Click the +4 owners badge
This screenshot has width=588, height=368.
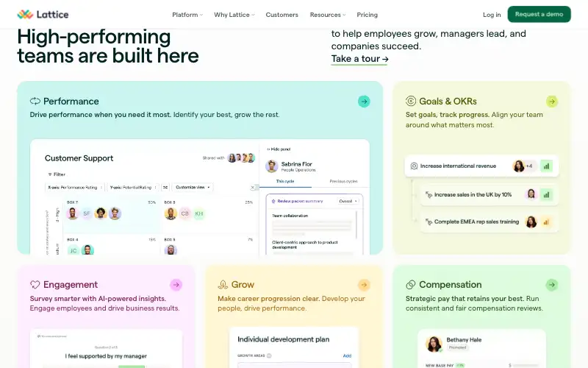click(x=530, y=166)
